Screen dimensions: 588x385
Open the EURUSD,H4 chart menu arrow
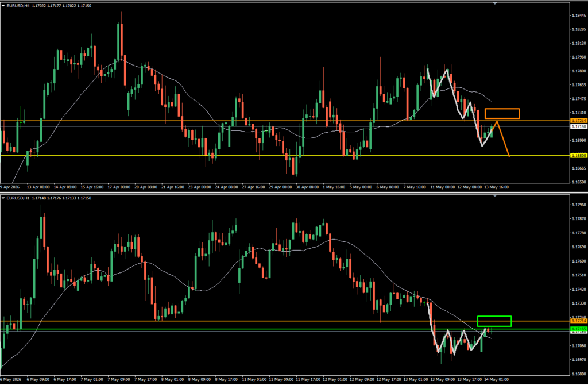click(x=3, y=6)
